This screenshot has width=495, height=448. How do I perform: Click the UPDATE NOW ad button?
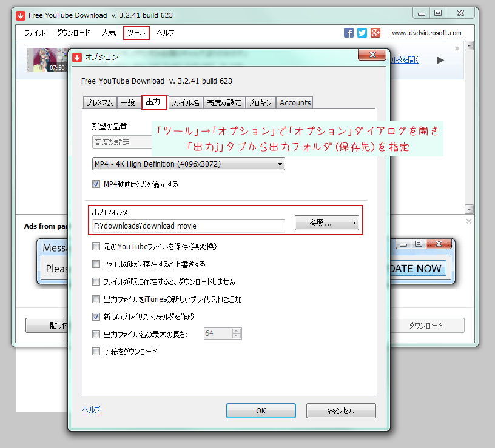418,268
